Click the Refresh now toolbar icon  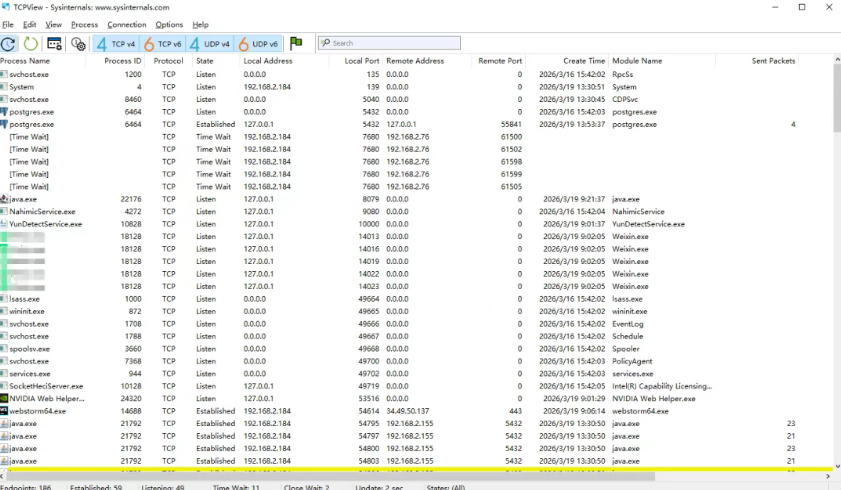click(x=9, y=43)
